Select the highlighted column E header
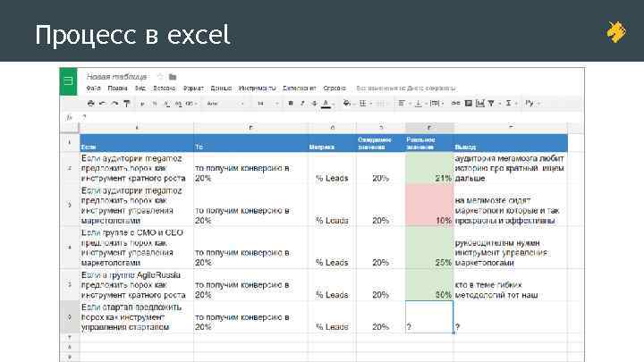This screenshot has width=644, height=362. click(x=429, y=128)
